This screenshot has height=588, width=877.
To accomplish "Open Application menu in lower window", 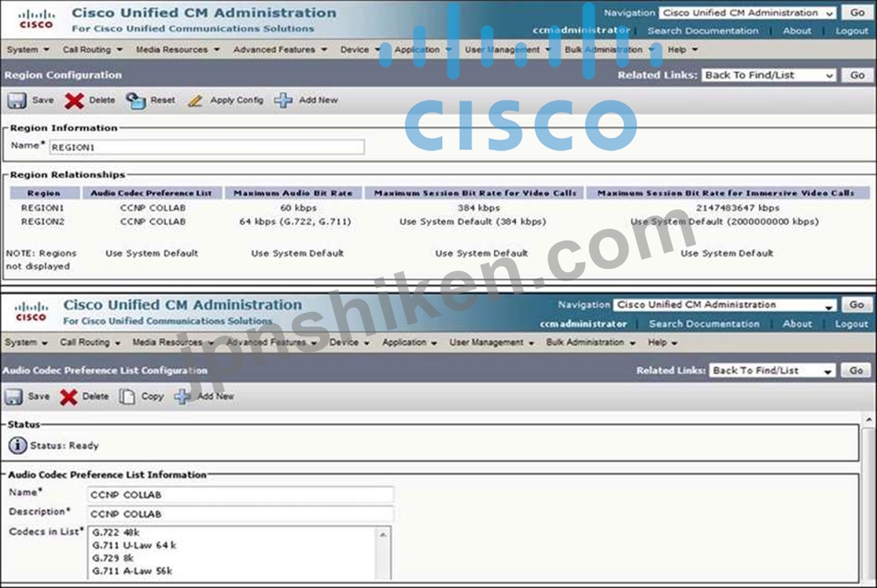I will 410,342.
